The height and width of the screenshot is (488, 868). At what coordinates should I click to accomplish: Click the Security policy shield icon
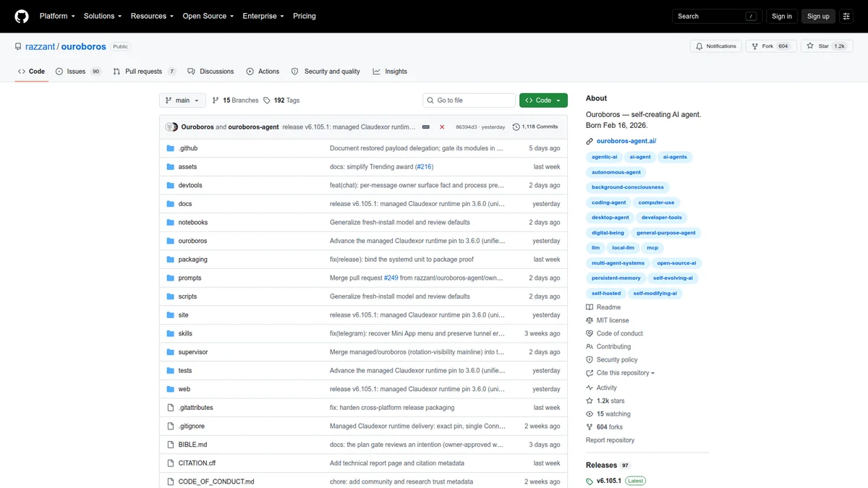tap(590, 359)
